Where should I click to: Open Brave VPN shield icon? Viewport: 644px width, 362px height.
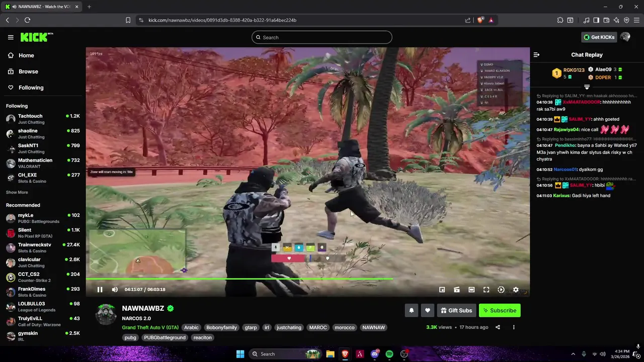tap(626, 20)
